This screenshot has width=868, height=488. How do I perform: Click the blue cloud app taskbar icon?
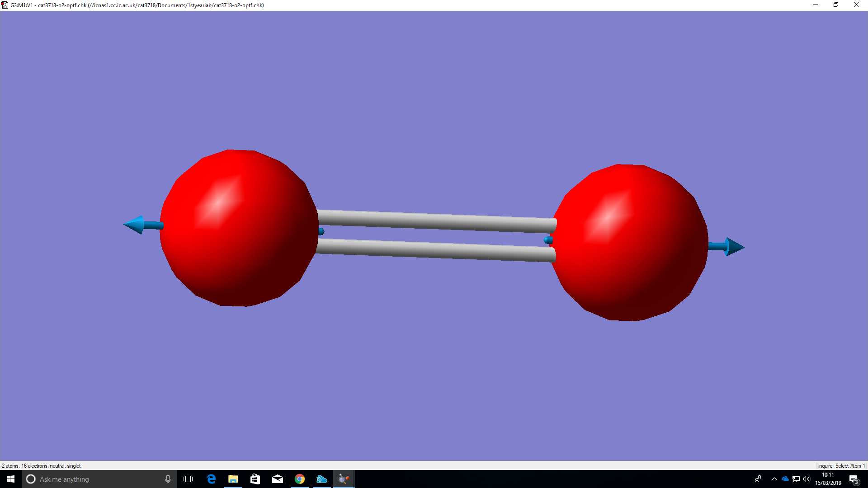[x=321, y=479]
